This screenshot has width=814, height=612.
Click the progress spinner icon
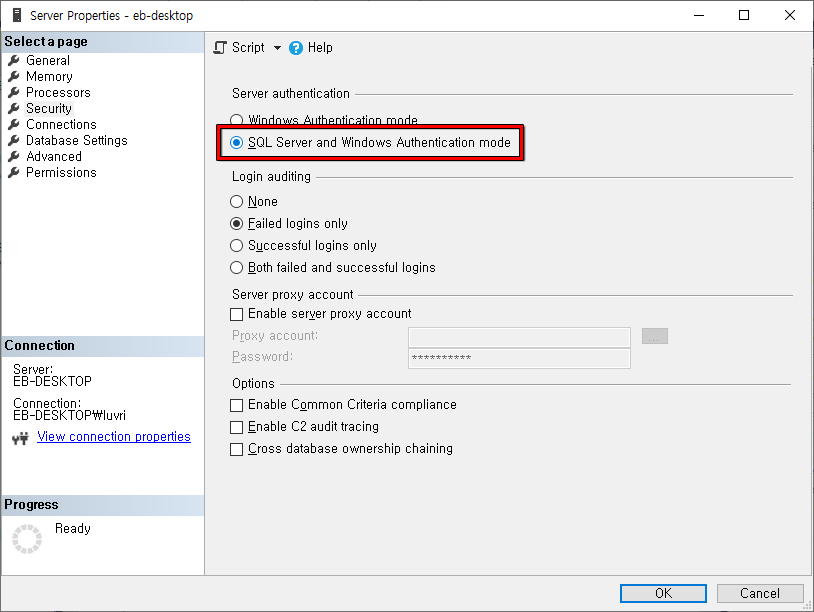coord(27,539)
